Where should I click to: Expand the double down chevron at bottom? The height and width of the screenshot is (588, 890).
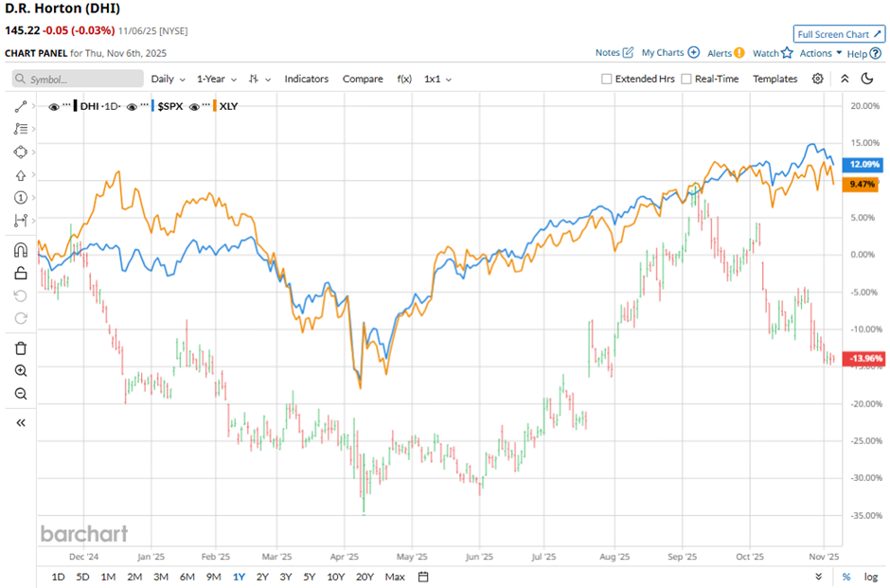818,577
